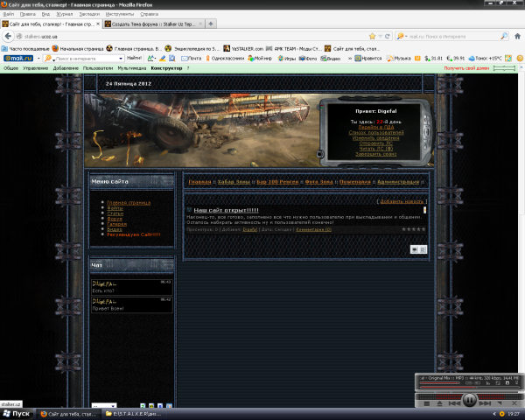Open Одноклассники from the mail.ru toolbar
The image size is (525, 420).
click(225, 59)
